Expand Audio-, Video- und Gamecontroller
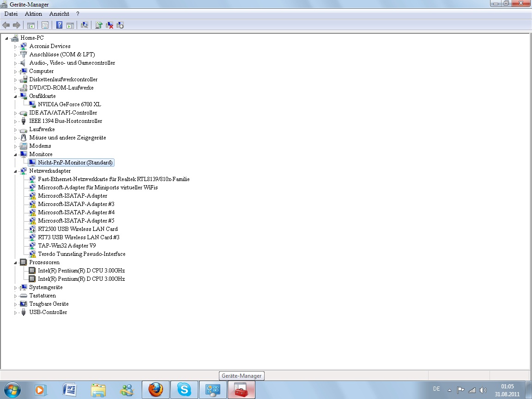 [15, 63]
